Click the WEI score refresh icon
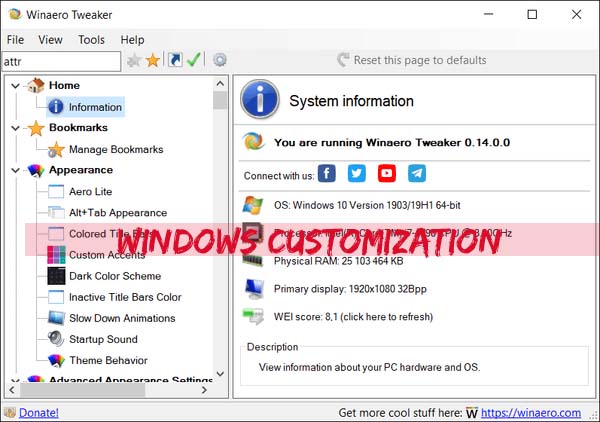The width and height of the screenshot is (600, 422). (253, 316)
